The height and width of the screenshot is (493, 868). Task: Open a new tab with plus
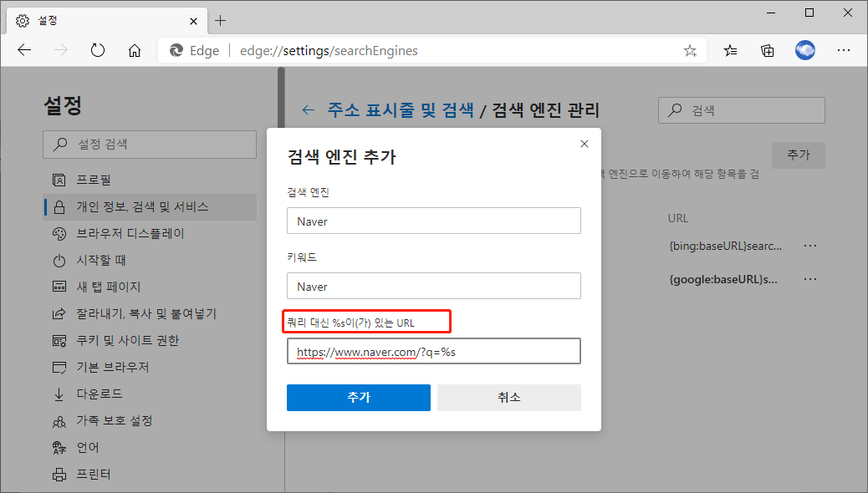220,21
